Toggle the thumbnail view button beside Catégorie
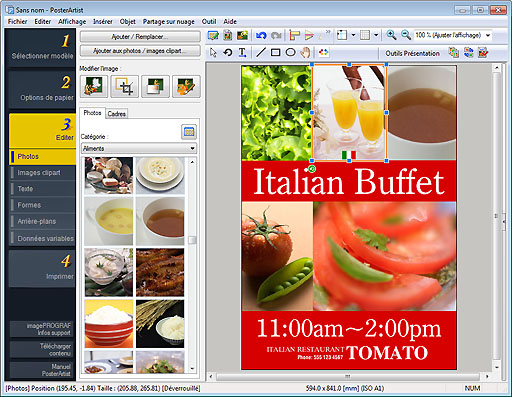 [189, 132]
